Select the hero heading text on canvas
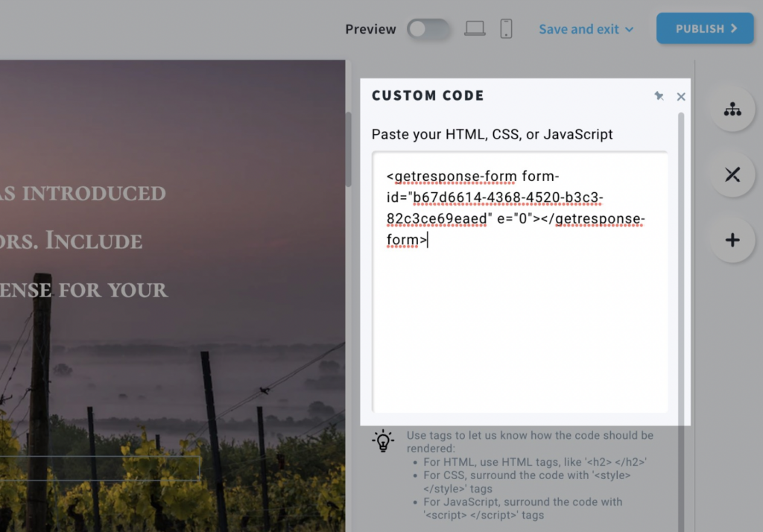The image size is (763, 532). pos(83,241)
